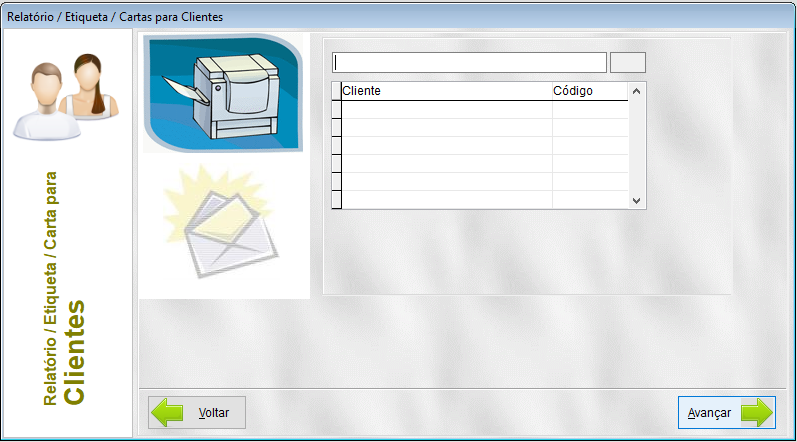Select the last visible row's Cliente cell
797x442 pixels.
click(446, 199)
